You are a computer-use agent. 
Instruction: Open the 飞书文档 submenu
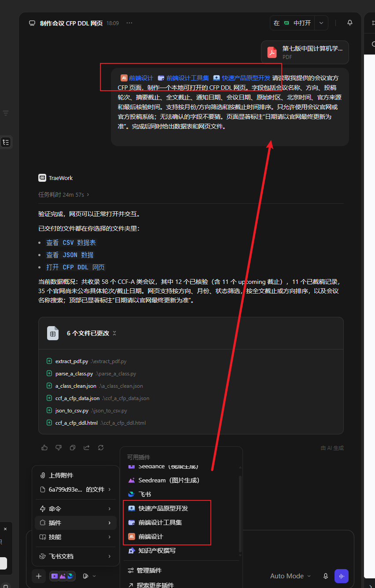point(76,556)
